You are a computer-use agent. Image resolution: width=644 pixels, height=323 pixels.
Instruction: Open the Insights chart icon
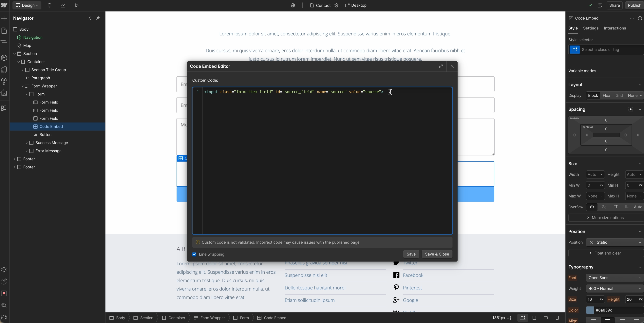coord(63,5)
